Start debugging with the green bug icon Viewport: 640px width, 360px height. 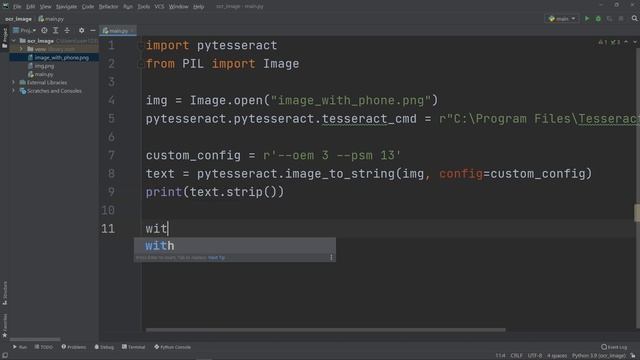pyautogui.click(x=598, y=19)
